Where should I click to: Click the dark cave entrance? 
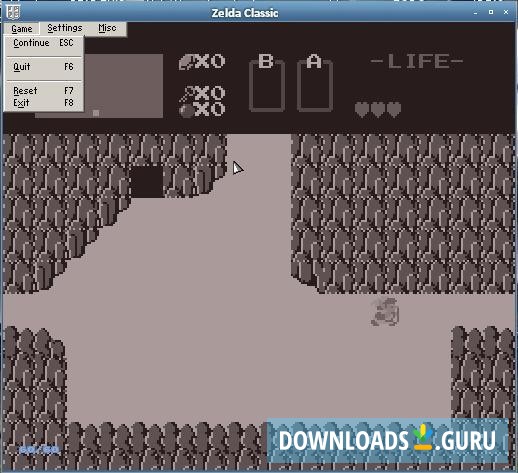[147, 182]
